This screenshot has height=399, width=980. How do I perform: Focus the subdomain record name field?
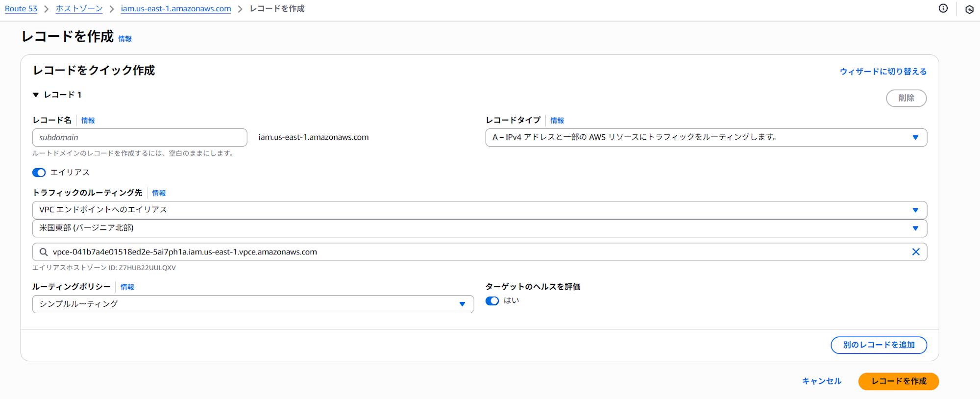tap(140, 137)
